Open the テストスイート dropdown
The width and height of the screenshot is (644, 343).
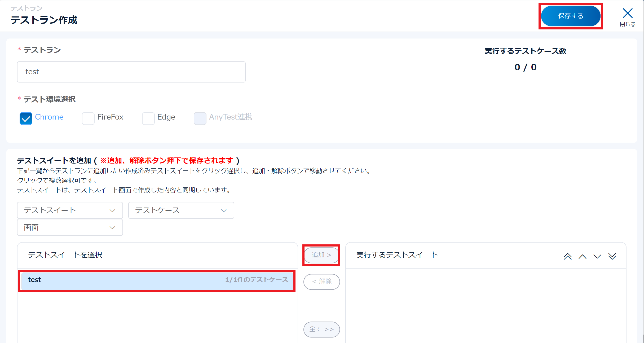point(70,210)
